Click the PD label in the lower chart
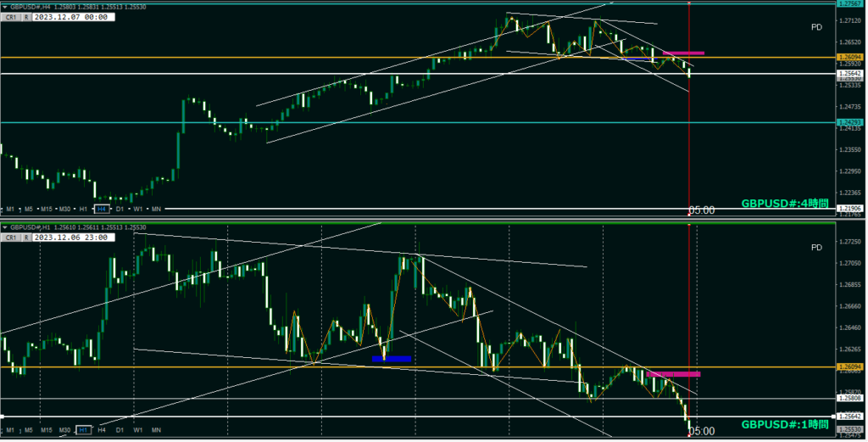Image resolution: width=868 pixels, height=442 pixels. pyautogui.click(x=816, y=248)
